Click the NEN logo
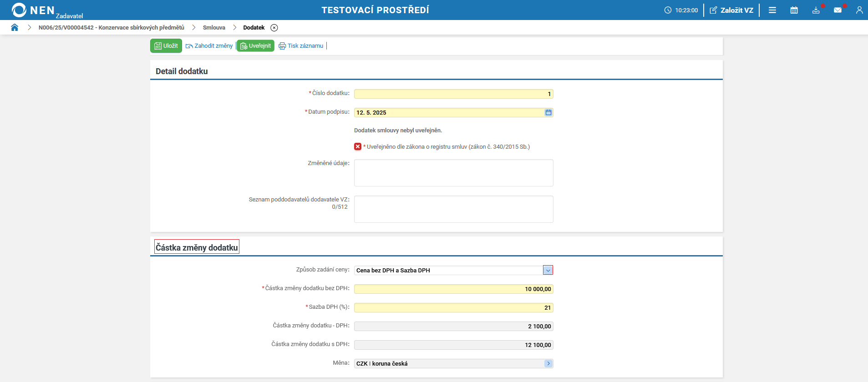868x382 pixels. [x=33, y=10]
